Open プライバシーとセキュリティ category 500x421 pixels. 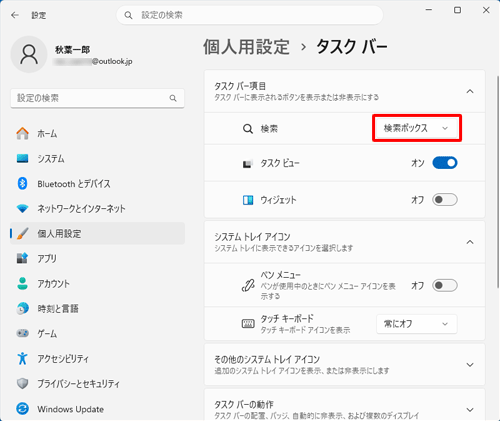coord(97,384)
